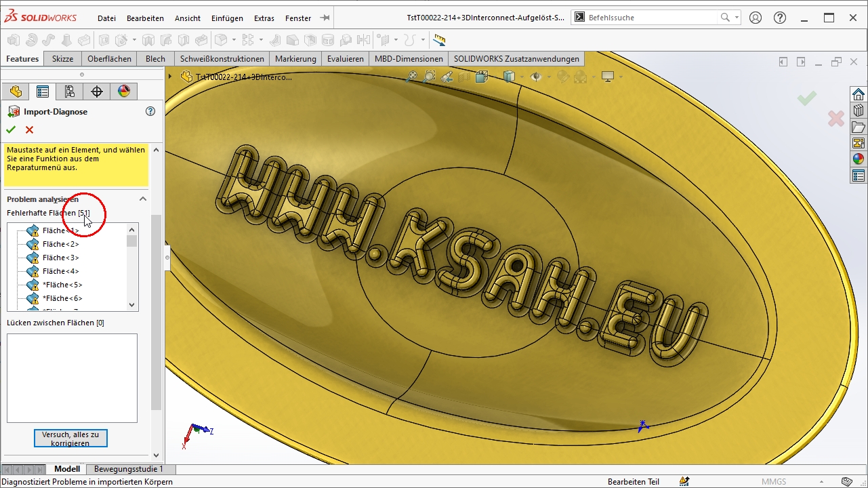Open Ansicht menu
This screenshot has width=868, height=488.
tap(188, 18)
